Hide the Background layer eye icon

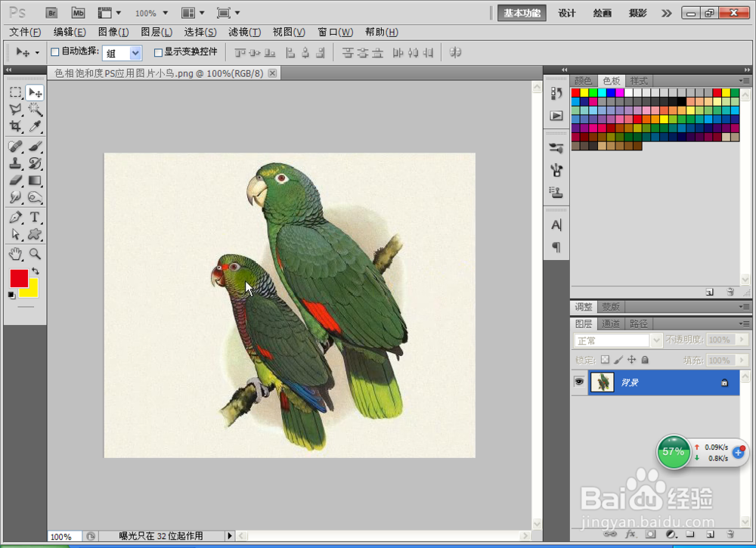tap(579, 382)
